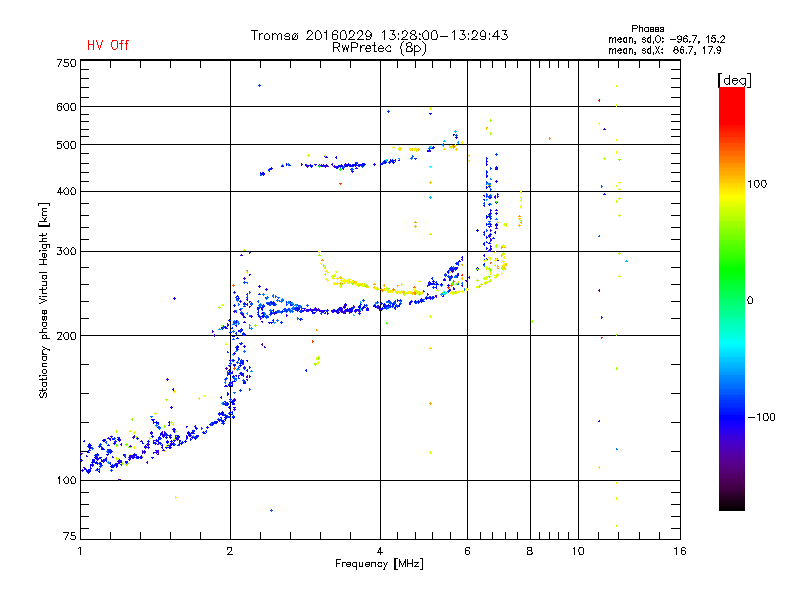Click the y-axis label "400"
The height and width of the screenshot is (600, 800).
coord(66,191)
